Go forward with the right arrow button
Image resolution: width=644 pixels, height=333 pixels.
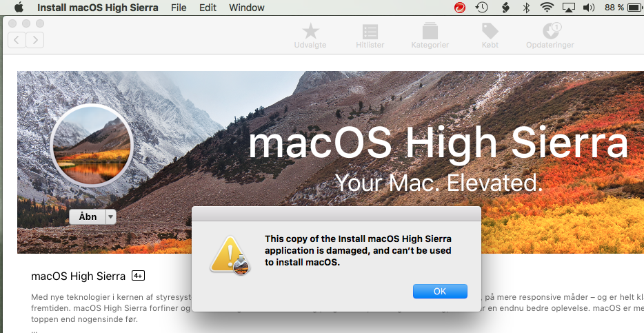click(35, 40)
